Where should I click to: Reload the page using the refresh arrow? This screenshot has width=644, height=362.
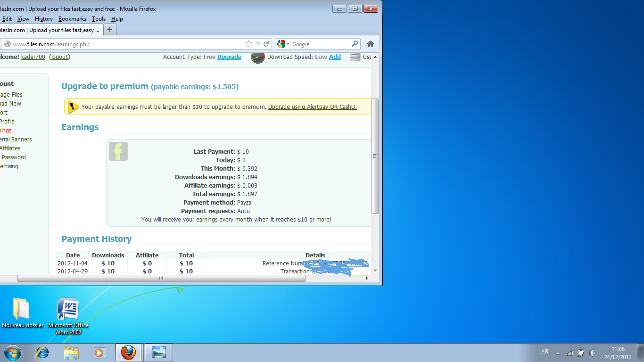(x=266, y=44)
